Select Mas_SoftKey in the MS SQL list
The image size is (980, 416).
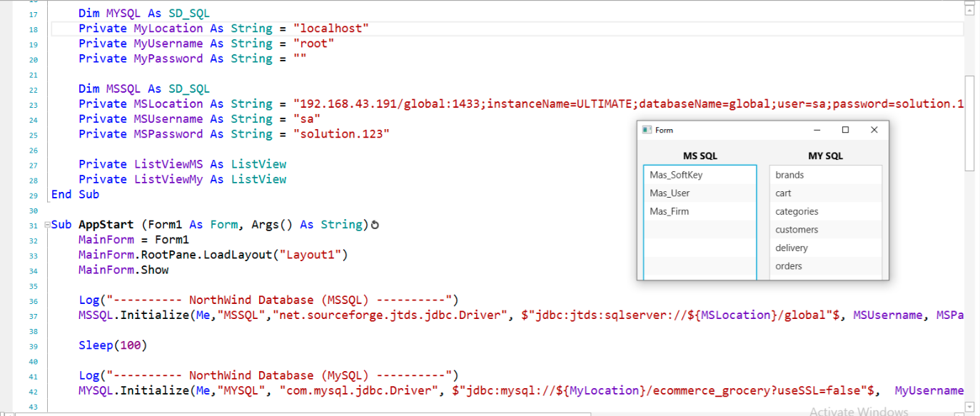[x=700, y=175]
